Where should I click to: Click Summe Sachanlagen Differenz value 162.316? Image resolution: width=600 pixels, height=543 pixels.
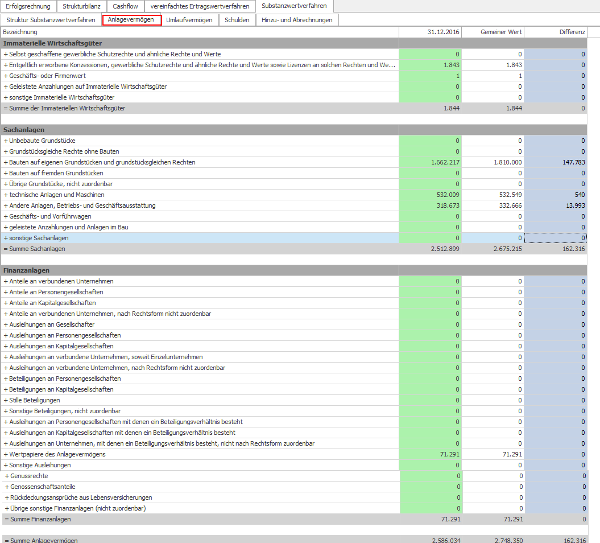click(x=574, y=249)
